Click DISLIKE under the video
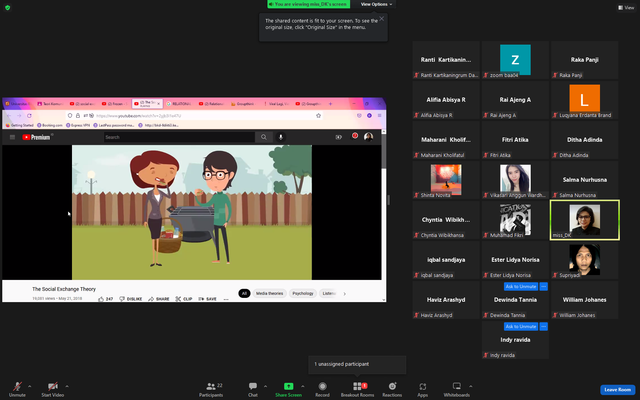Viewport: 640px width, 400px height. pyautogui.click(x=131, y=299)
